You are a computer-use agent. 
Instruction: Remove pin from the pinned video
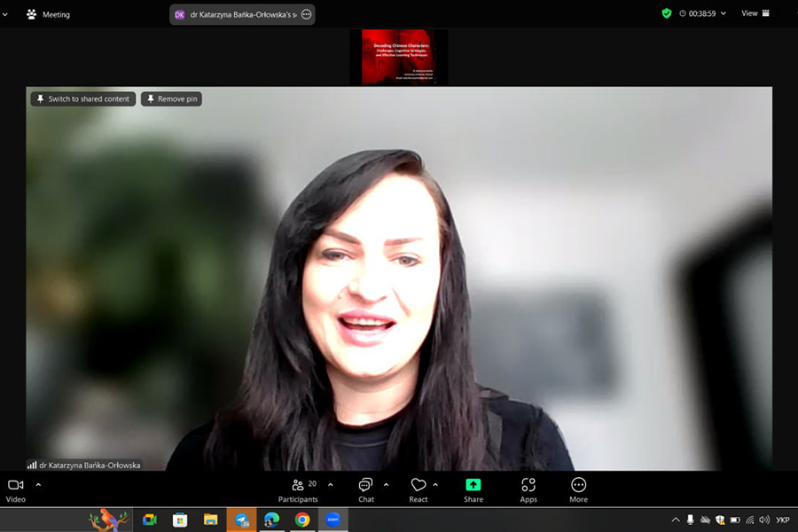tap(171, 98)
